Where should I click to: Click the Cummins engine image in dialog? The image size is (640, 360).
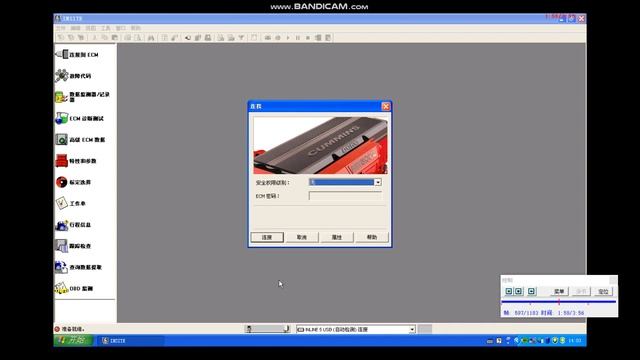pyautogui.click(x=320, y=146)
